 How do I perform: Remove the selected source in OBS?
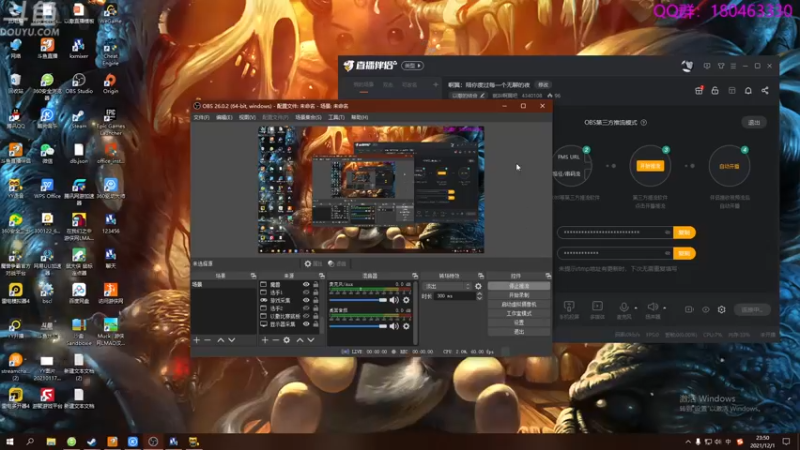click(x=276, y=340)
